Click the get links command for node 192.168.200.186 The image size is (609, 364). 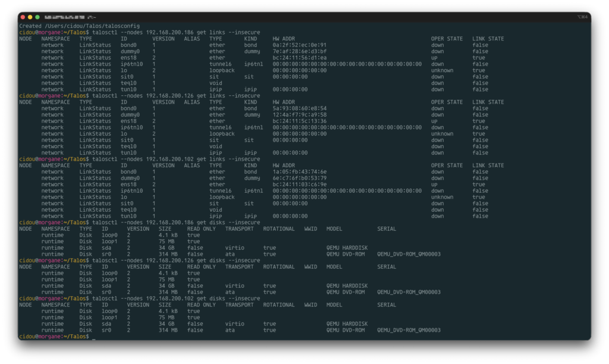coord(175,32)
